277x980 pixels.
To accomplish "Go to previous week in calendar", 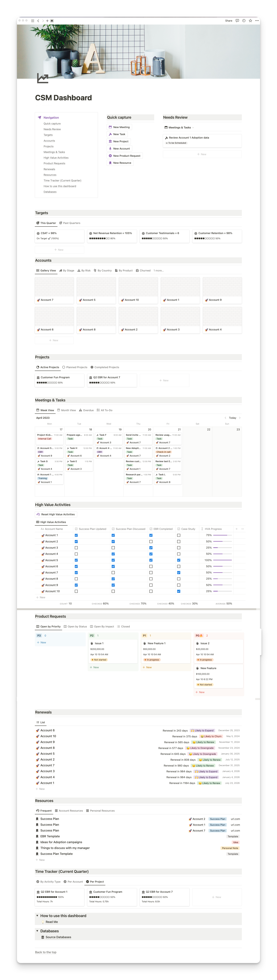I will [225, 418].
